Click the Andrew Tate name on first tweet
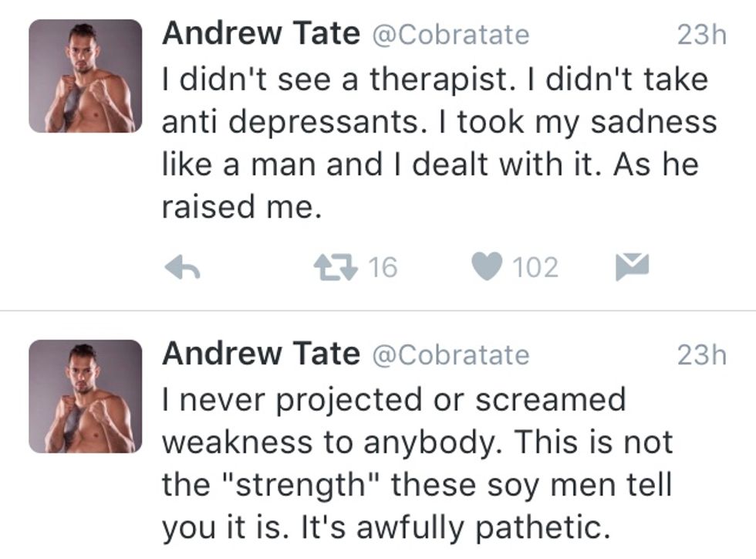 (x=261, y=34)
